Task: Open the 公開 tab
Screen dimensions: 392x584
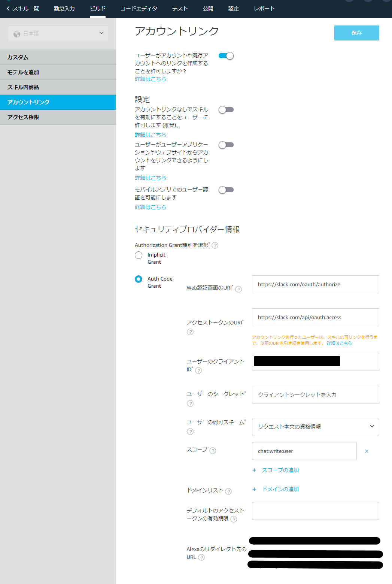Action: pos(208,9)
